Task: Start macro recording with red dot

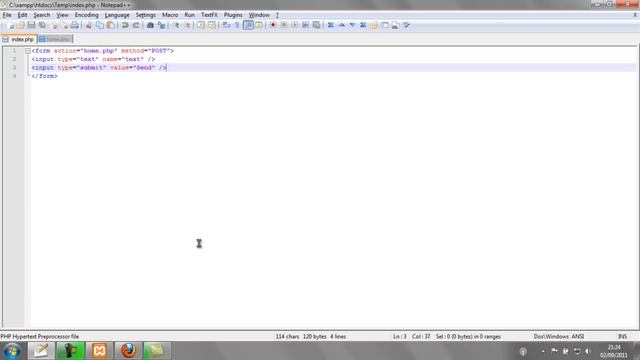Action: [273, 25]
